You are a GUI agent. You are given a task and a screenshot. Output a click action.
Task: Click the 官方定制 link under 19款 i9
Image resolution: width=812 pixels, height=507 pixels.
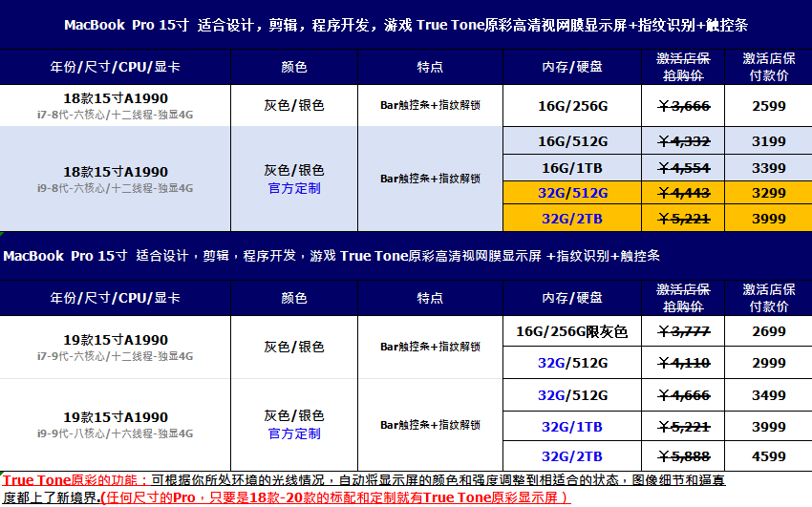pyautogui.click(x=294, y=433)
